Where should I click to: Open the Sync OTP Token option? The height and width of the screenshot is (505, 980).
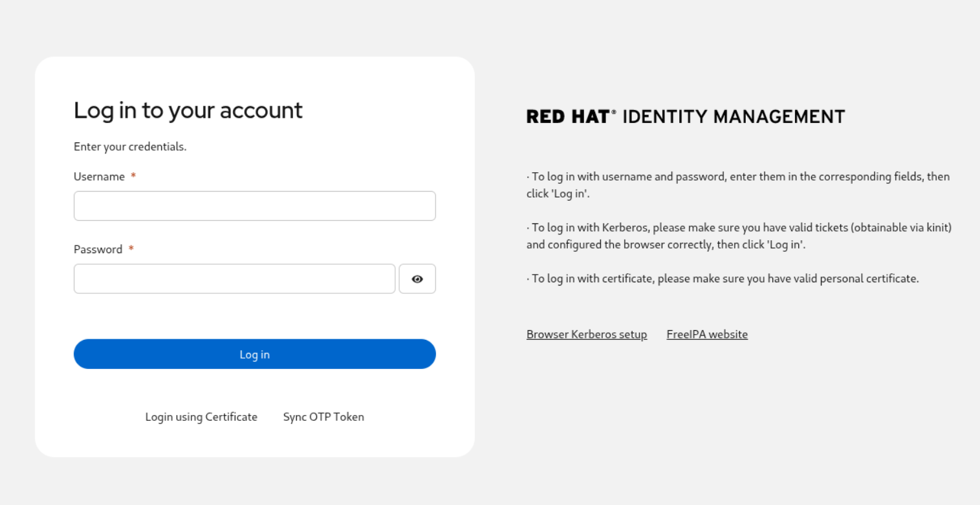323,417
